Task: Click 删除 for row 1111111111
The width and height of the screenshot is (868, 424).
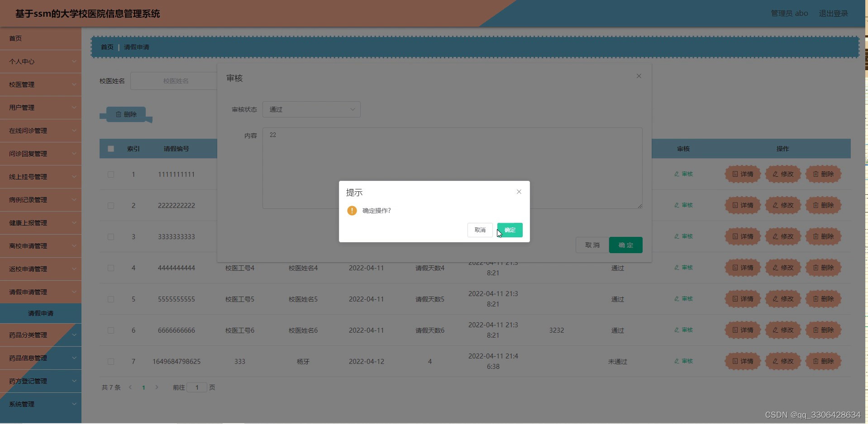Action: tap(823, 174)
